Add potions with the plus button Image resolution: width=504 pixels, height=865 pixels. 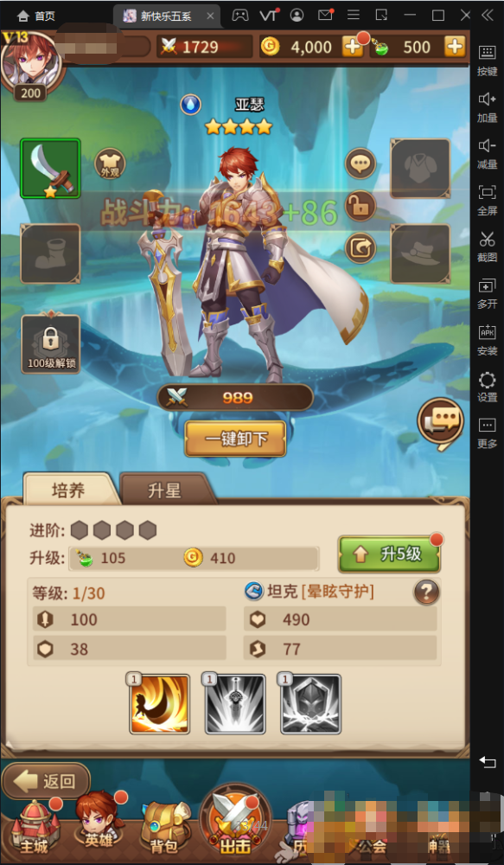click(x=455, y=47)
